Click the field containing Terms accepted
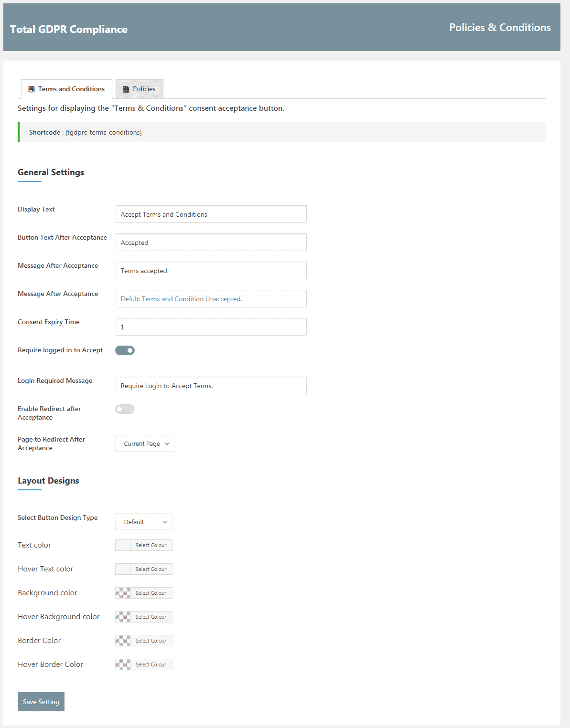The image size is (570, 728). (x=211, y=271)
